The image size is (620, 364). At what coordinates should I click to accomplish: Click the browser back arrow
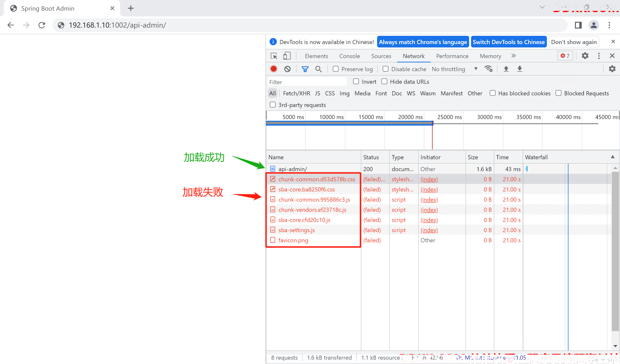point(11,25)
